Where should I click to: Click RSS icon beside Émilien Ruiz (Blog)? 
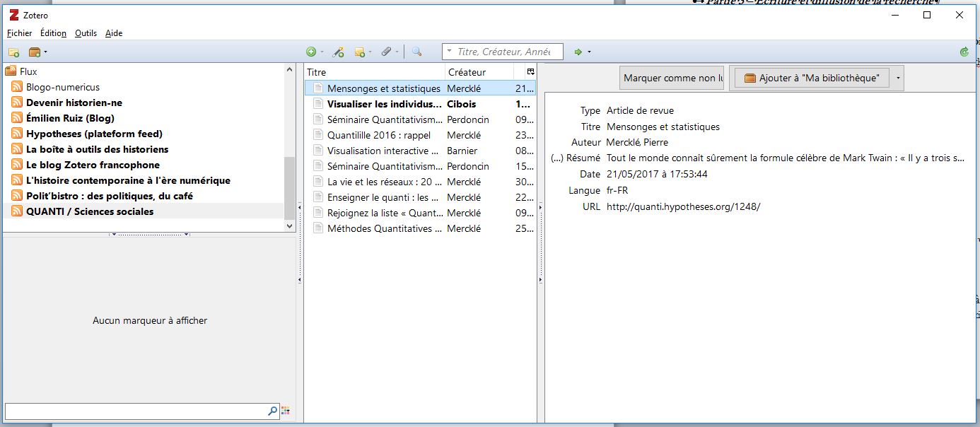click(17, 118)
